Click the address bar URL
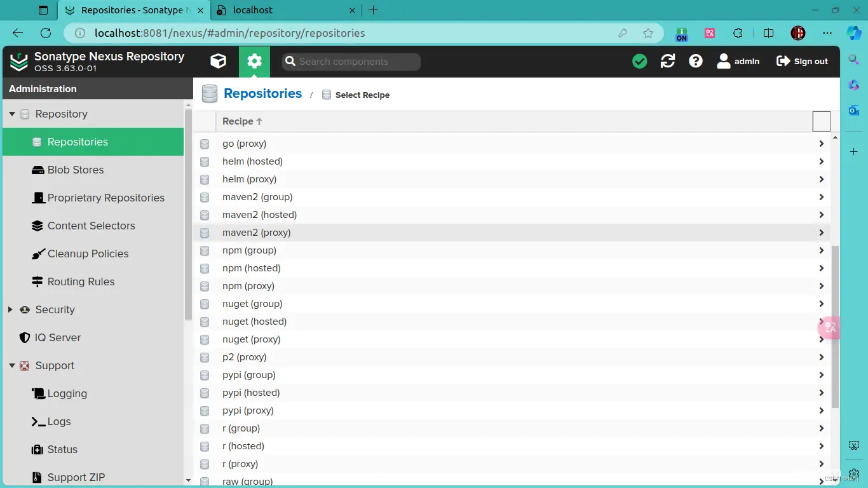Image resolution: width=868 pixels, height=488 pixels. (x=229, y=33)
